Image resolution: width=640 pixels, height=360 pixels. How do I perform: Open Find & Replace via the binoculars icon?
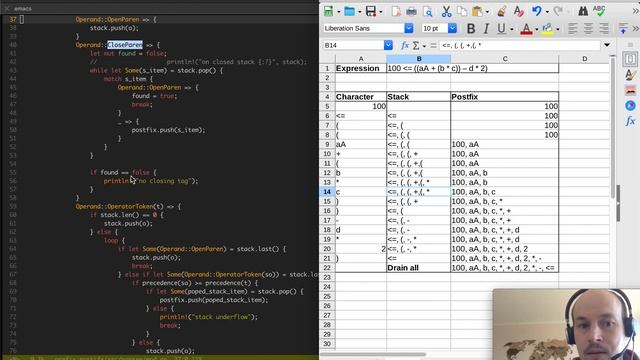(x=583, y=11)
